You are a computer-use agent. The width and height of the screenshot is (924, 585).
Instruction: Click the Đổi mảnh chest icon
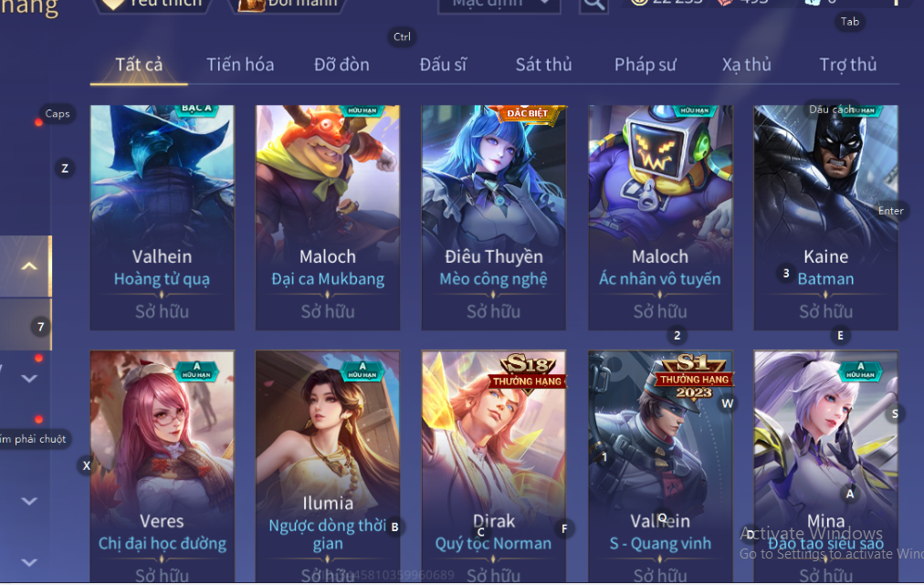(x=250, y=5)
